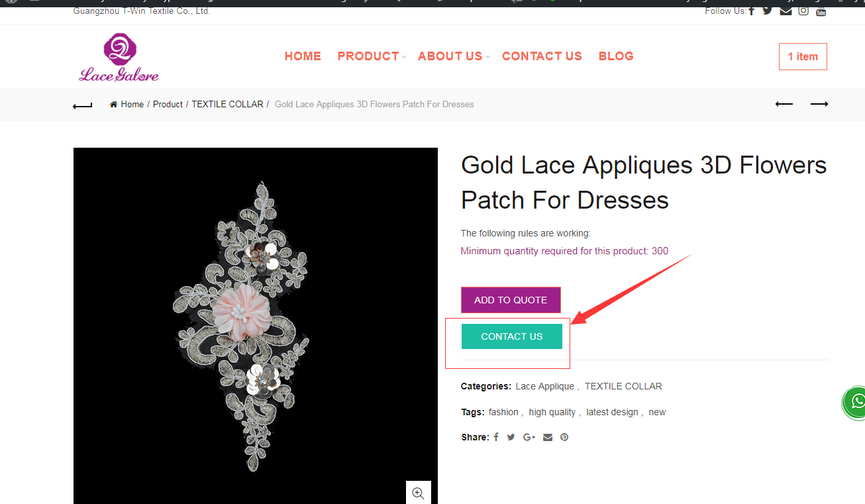Click the header email envelope icon
The image size is (865, 504).
tap(786, 11)
